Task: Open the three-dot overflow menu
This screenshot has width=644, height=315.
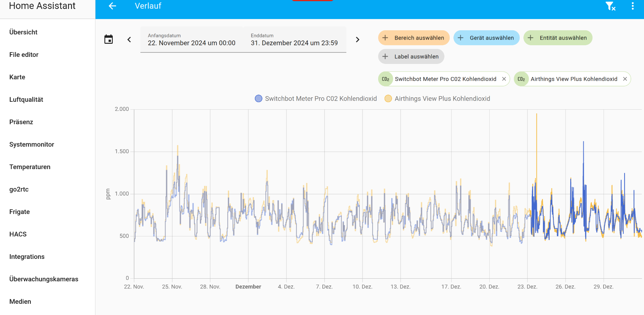Action: pyautogui.click(x=633, y=6)
